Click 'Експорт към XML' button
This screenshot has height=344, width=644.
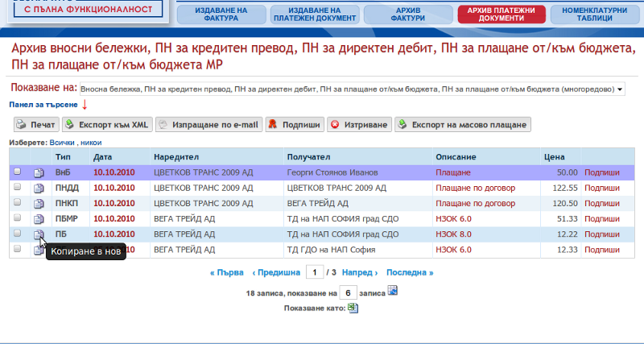pyautogui.click(x=106, y=125)
